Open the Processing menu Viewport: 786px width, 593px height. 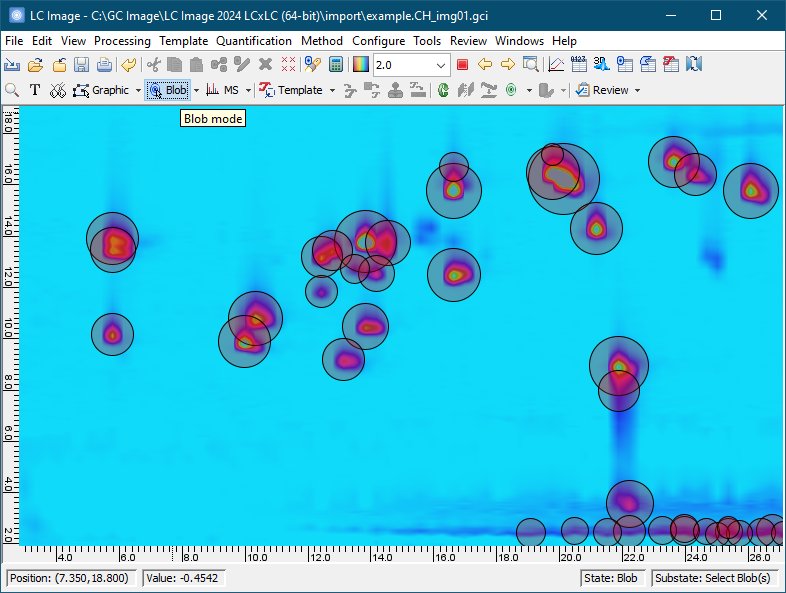[122, 41]
